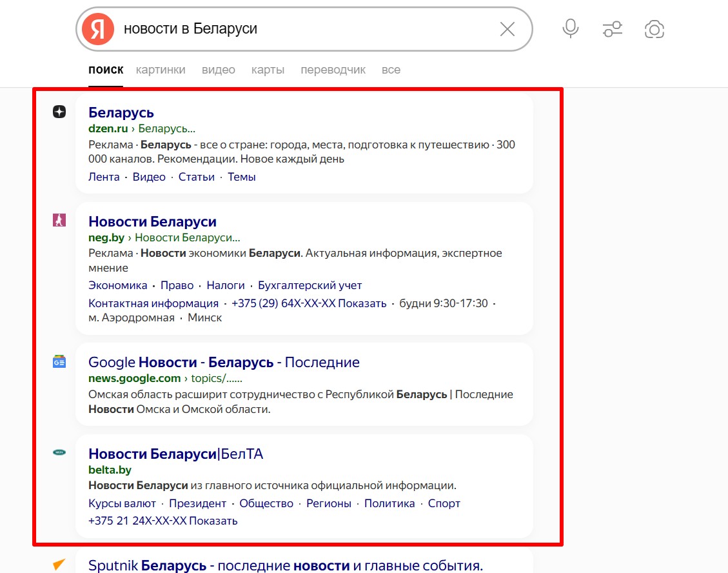The height and width of the screenshot is (573, 728).
Task: Click the BelTA favicon icon
Action: coord(59,452)
